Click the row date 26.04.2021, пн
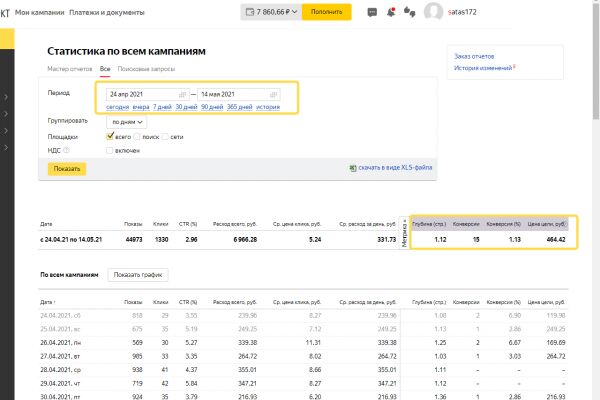Viewport: 600px width, 400px height. tap(60, 343)
